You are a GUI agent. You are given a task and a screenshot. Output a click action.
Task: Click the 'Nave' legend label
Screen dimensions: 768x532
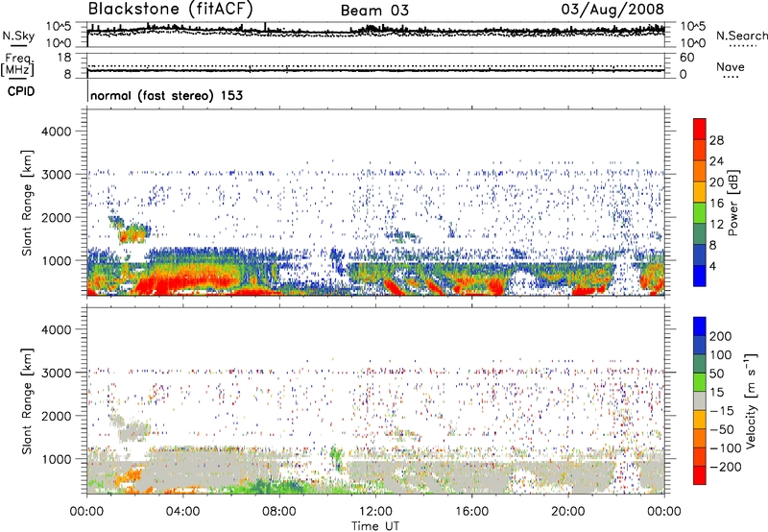point(731,66)
